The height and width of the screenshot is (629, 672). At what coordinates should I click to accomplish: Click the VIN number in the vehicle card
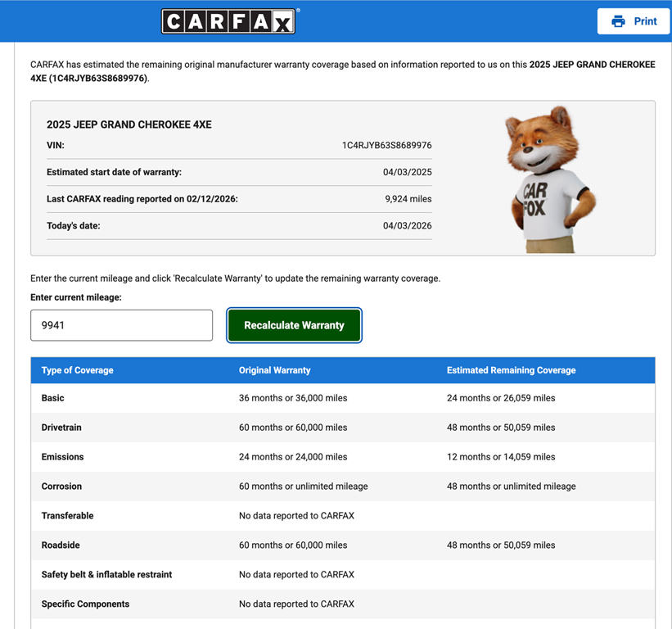[386, 146]
